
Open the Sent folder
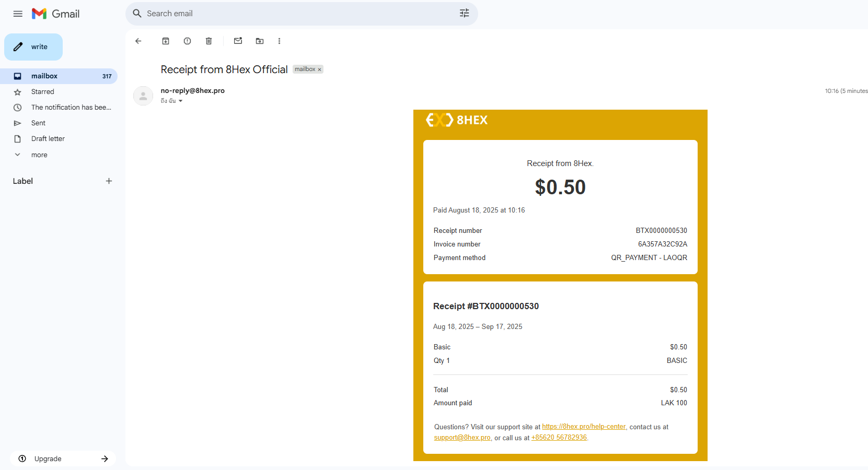click(38, 123)
